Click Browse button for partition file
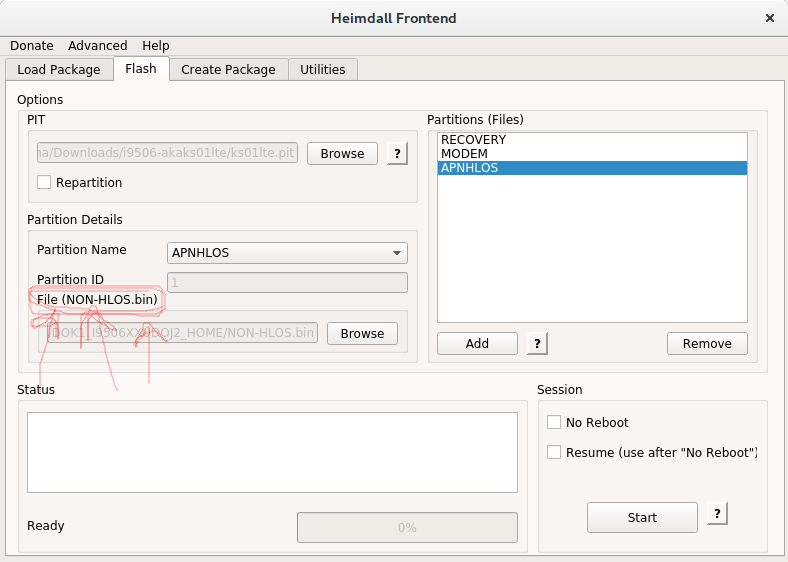Viewport: 788px width, 562px height. (x=362, y=333)
